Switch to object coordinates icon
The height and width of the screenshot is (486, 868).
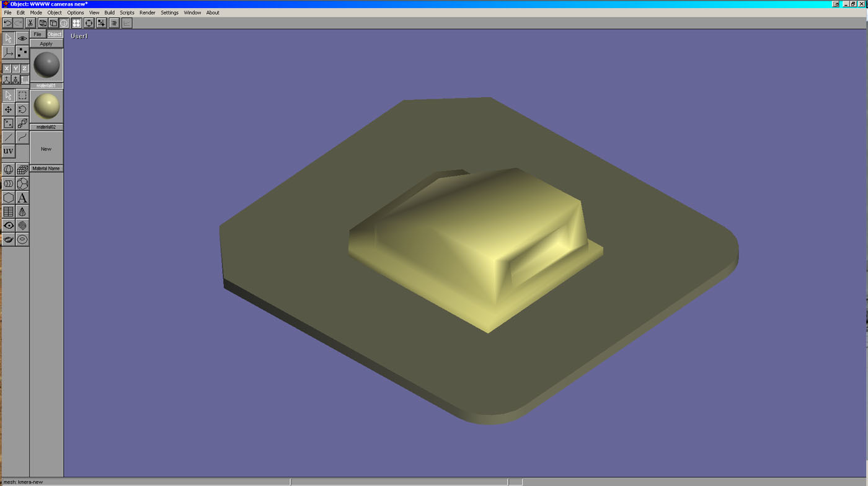15,80
